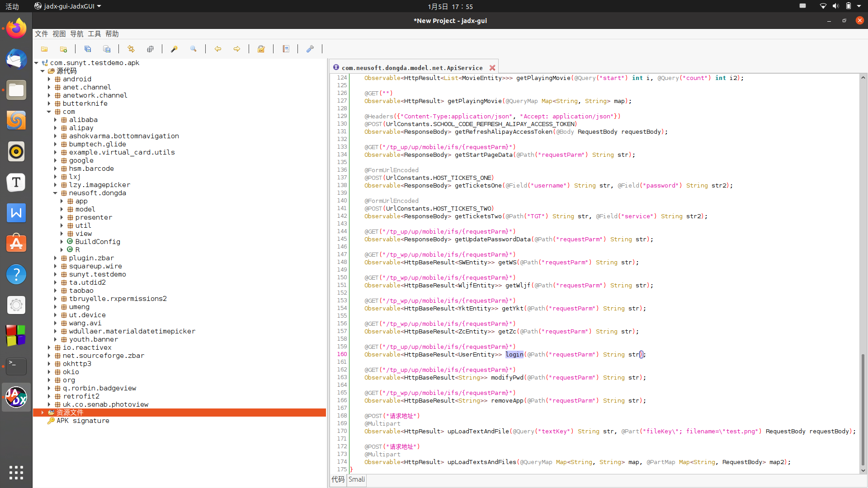Open Ubuntu Software from the dock
Screen dimensions: 868x488
coord(16,244)
